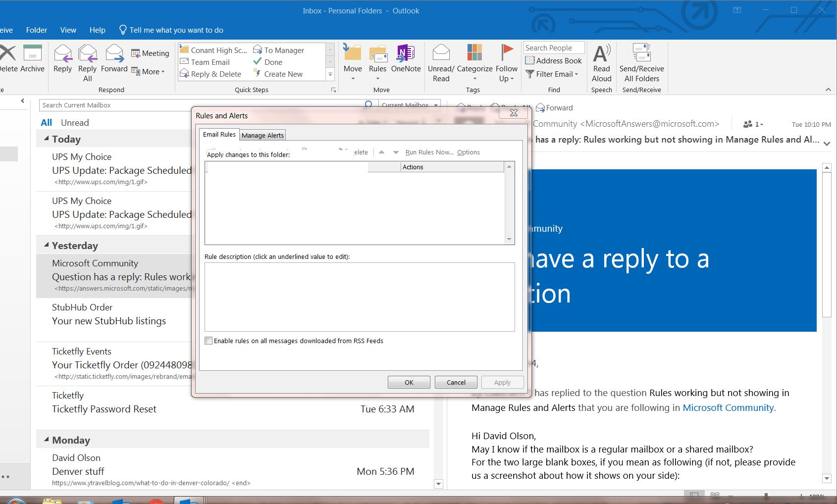Close the Rules and Alerts dialog
The width and height of the screenshot is (837, 504).
514,113
